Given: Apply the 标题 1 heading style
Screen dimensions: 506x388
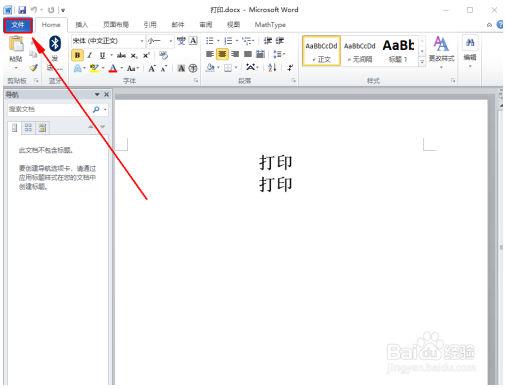Looking at the screenshot, I should [398, 51].
